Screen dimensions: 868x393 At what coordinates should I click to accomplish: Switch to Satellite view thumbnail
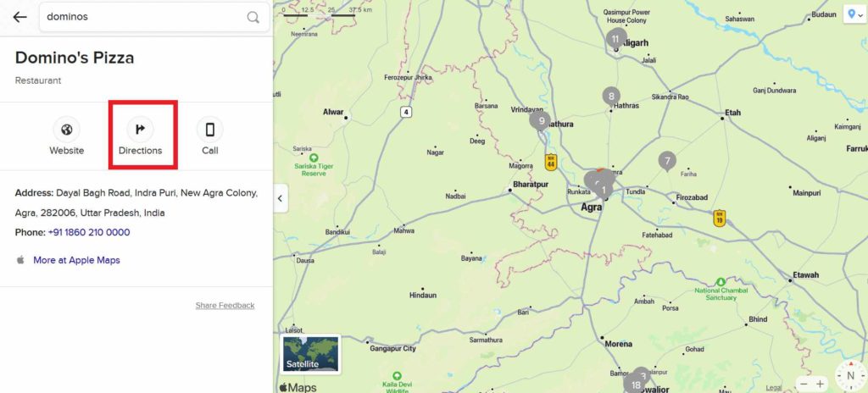tap(310, 354)
